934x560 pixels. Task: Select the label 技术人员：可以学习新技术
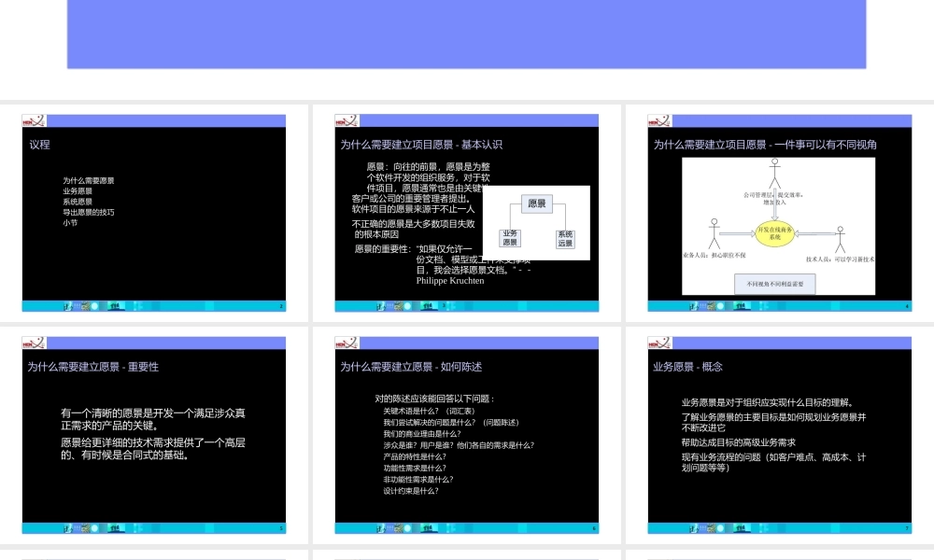[840, 259]
